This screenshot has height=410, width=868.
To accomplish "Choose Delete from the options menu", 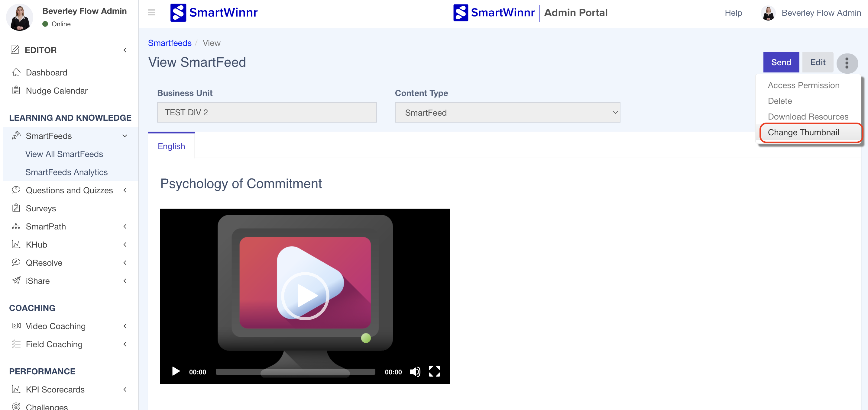I will (780, 101).
